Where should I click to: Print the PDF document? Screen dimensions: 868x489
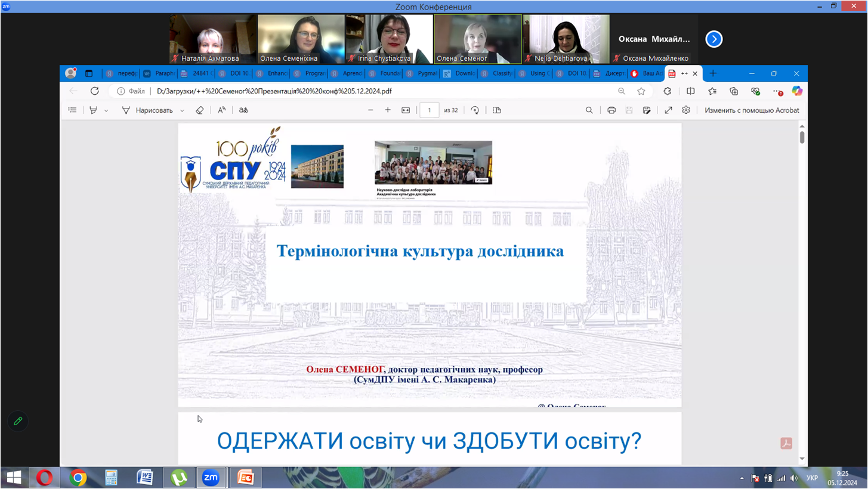(x=611, y=110)
